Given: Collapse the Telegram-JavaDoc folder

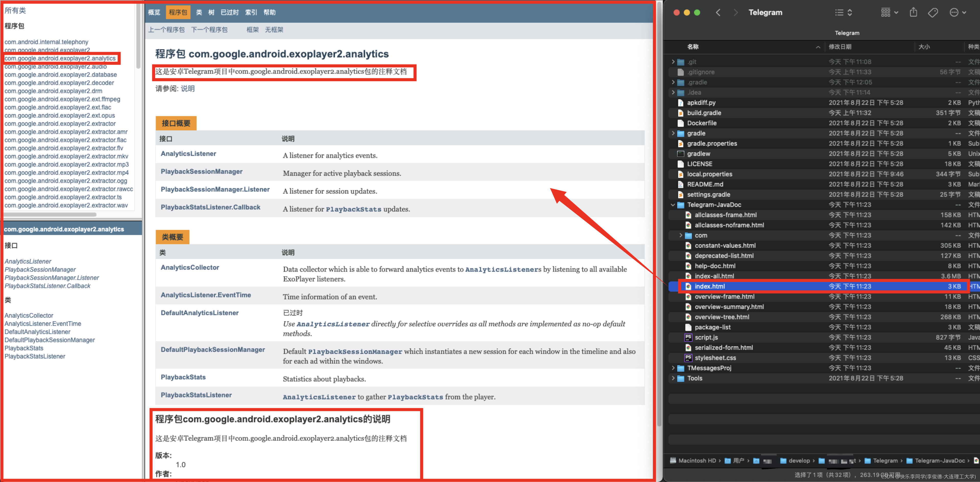Looking at the screenshot, I should [673, 204].
